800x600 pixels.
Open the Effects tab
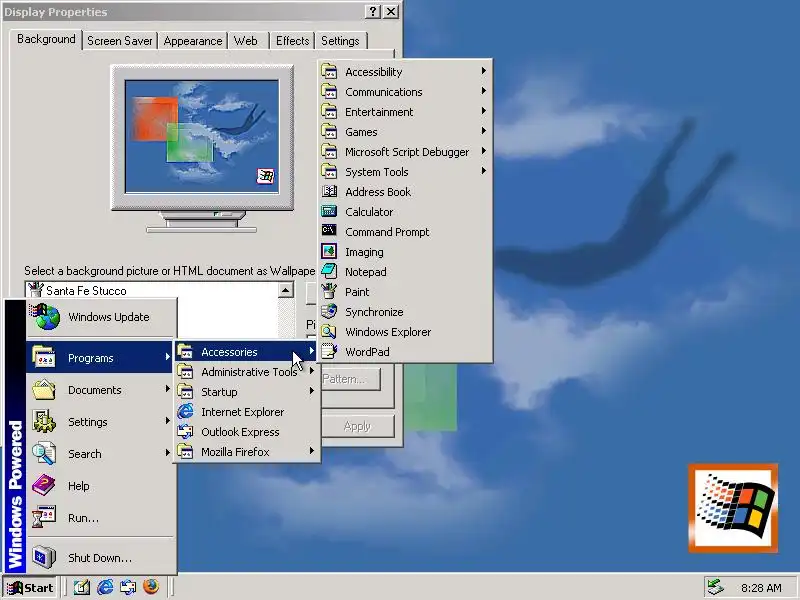(292, 41)
